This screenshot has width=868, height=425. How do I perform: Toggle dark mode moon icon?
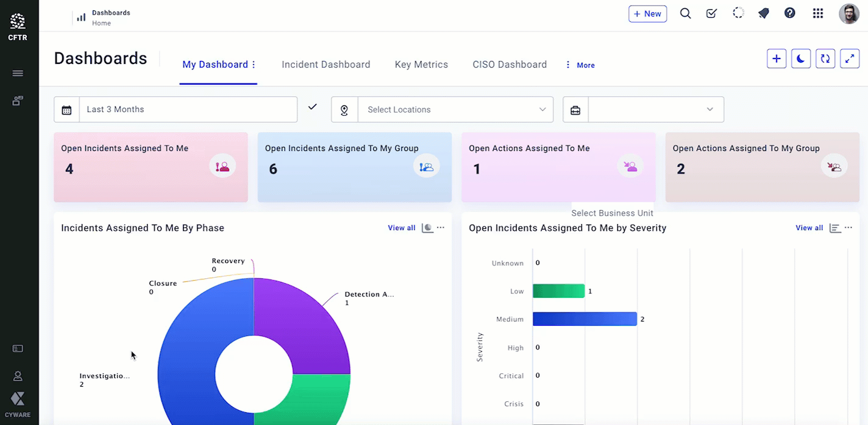coord(800,58)
